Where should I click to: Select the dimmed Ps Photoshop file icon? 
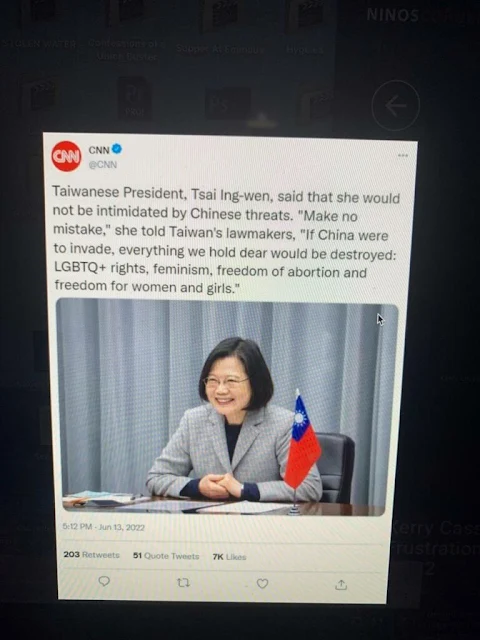point(228,104)
